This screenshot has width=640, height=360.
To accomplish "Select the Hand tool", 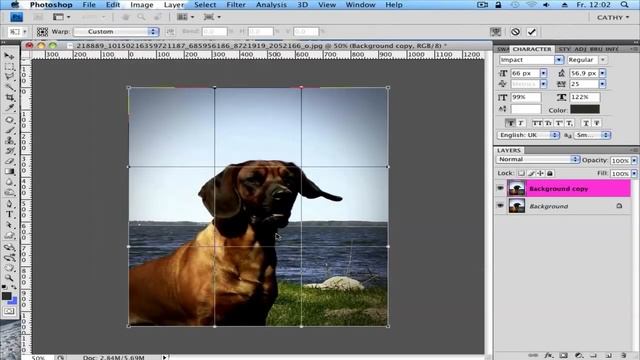I will pos(9,268).
